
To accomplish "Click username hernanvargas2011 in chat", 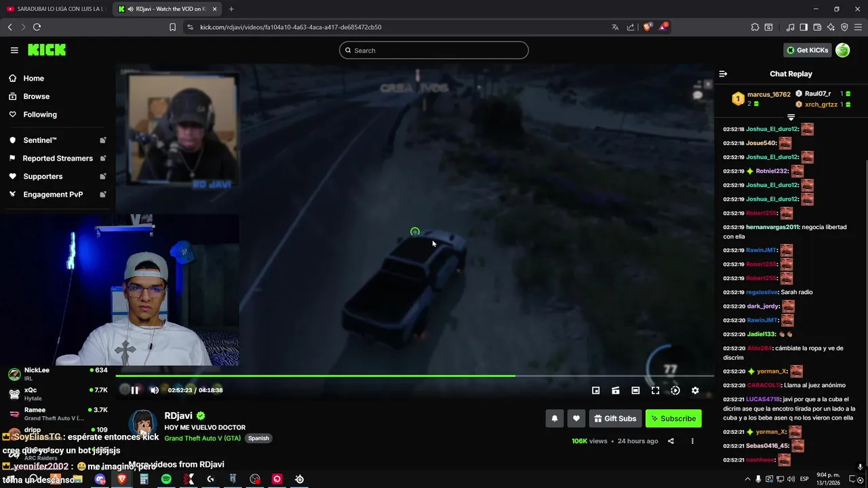I will 772,227.
